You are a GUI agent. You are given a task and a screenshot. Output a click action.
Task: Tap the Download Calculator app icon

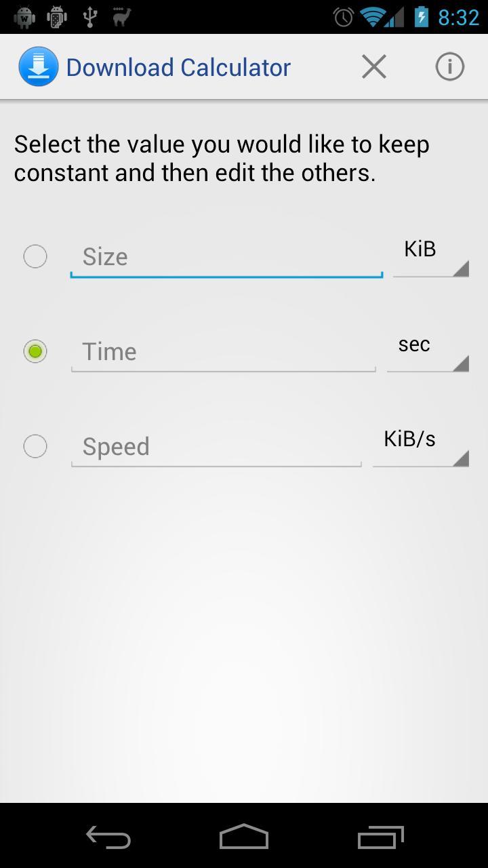click(39, 66)
